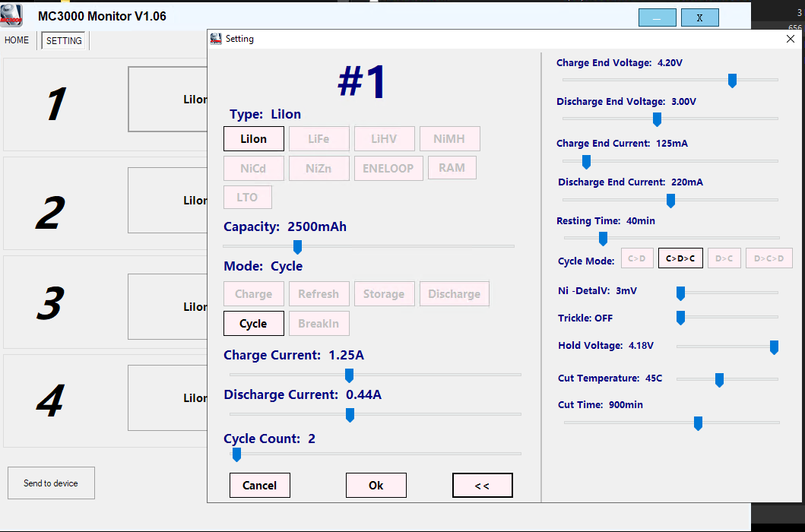Collapse advanced settings with the << button
This screenshot has height=532, width=805.
482,486
